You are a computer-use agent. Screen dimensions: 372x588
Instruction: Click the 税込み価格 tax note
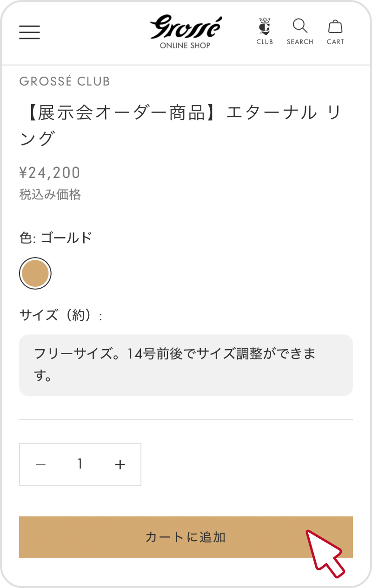click(50, 194)
